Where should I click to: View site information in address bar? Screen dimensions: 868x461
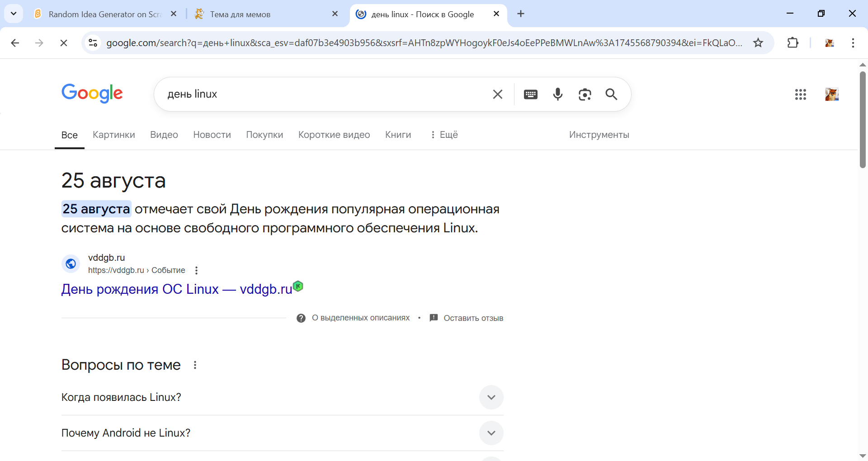(93, 43)
